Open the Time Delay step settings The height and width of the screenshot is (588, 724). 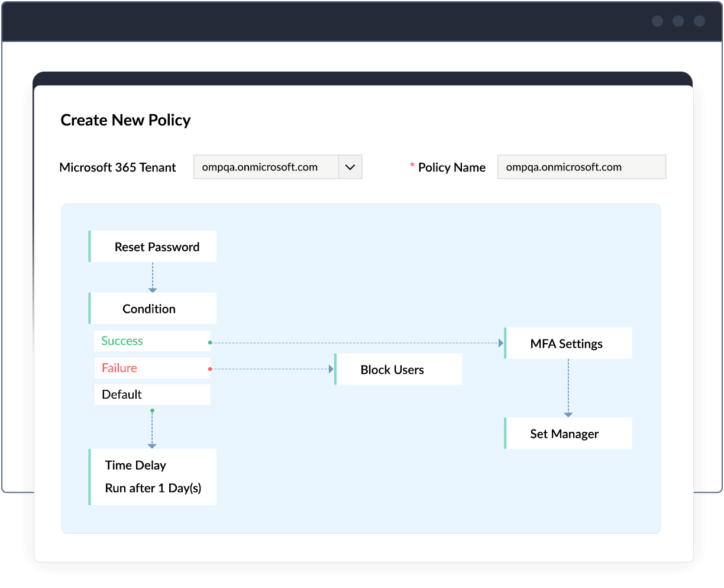(152, 476)
